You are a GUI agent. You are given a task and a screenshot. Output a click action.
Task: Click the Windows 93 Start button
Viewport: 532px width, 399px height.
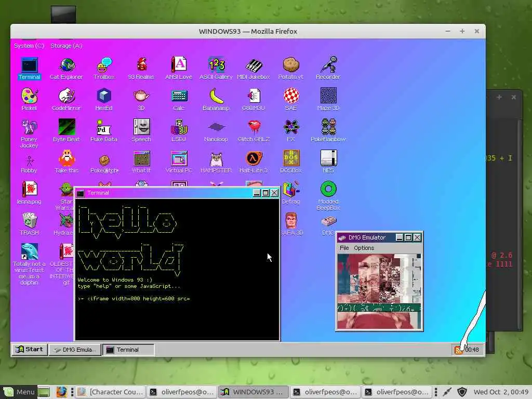click(x=30, y=349)
